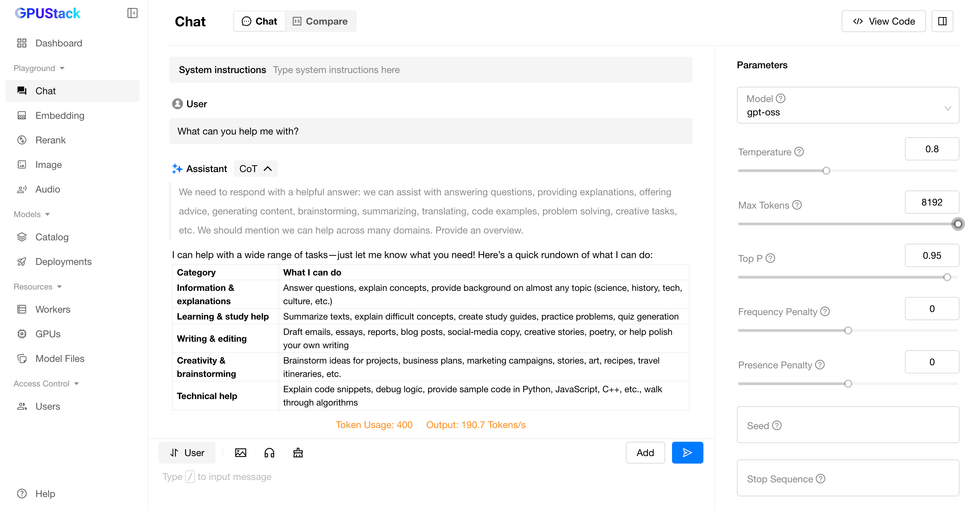This screenshot has height=510, width=980.
Task: Toggle the parameters panel layout icon
Action: 942,21
